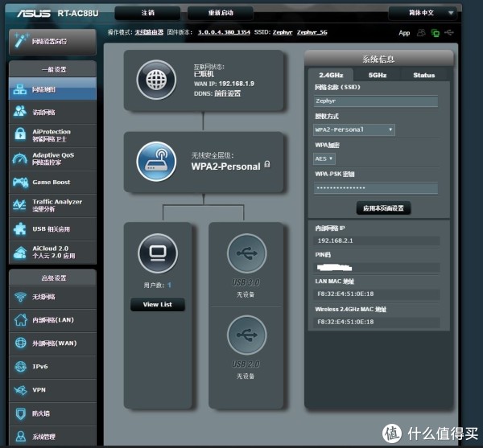Click the wireless router icon in map
This screenshot has width=483, height=448.
click(x=156, y=161)
